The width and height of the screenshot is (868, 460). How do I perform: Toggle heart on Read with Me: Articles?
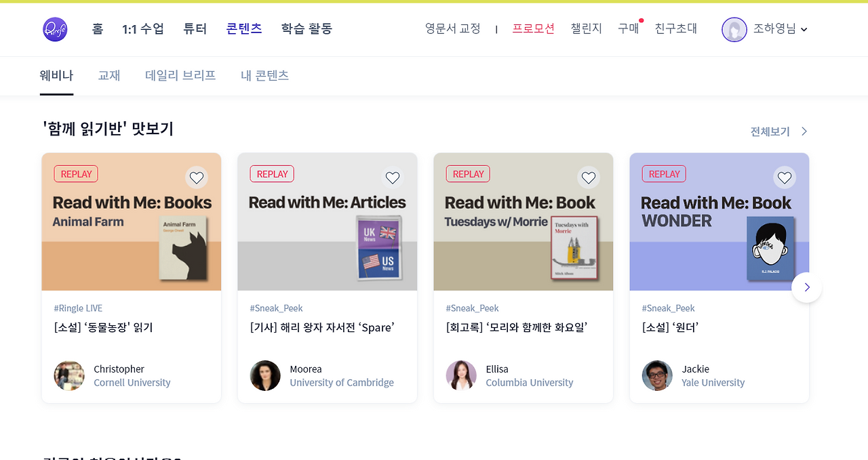(x=393, y=178)
